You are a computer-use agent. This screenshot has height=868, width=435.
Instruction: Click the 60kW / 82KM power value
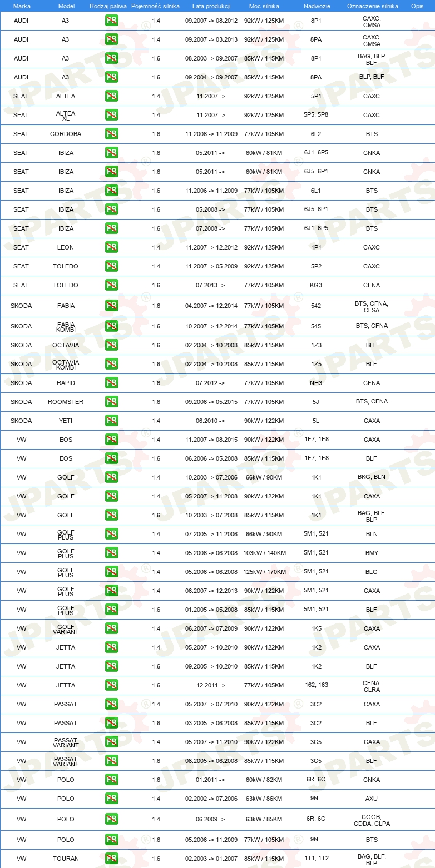pyautogui.click(x=264, y=780)
